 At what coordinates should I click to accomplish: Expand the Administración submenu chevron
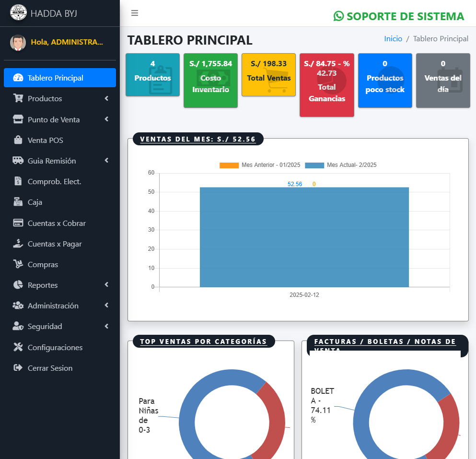pos(106,306)
